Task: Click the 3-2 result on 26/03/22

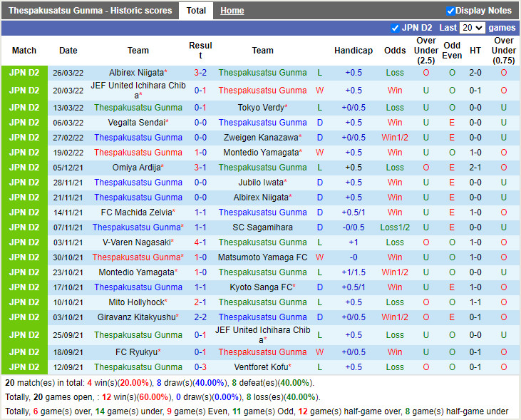Action: (200, 73)
